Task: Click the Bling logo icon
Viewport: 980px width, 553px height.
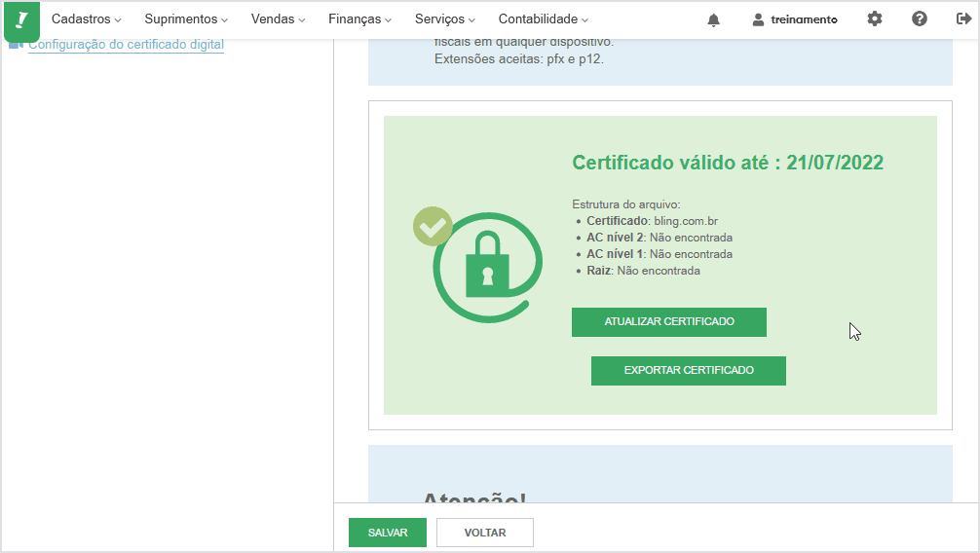Action: pyautogui.click(x=21, y=20)
